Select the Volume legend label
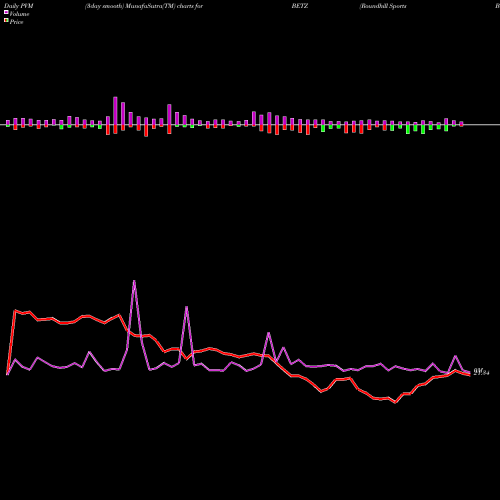500x500 pixels. 19,14
